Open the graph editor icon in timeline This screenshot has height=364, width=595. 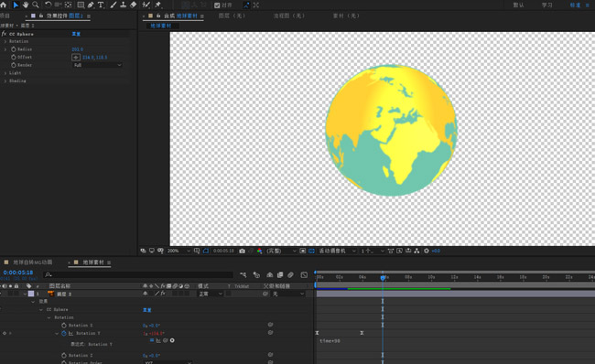(x=304, y=275)
